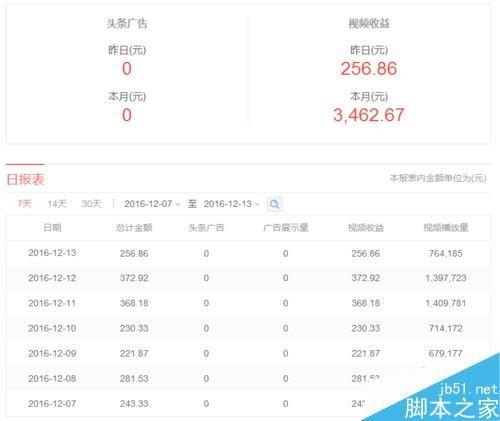Click total amount 368.18 in 12-11 row
Image resolution: width=500 pixels, height=421 pixels.
134,303
